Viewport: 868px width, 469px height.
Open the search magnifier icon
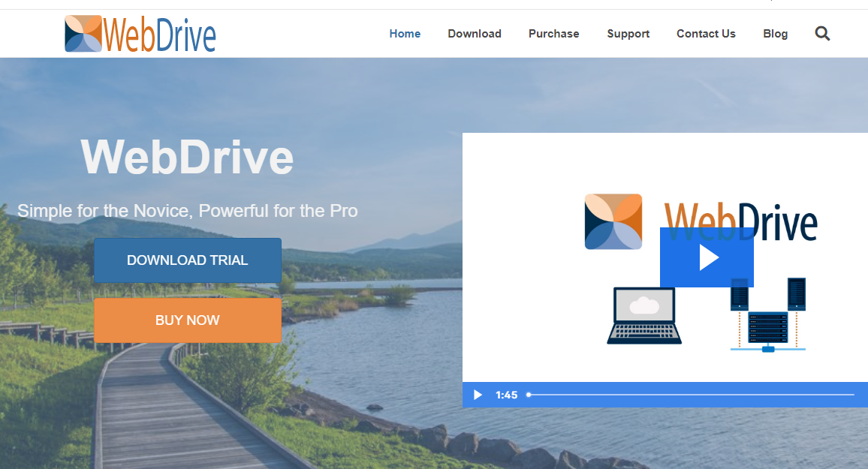[x=822, y=34]
